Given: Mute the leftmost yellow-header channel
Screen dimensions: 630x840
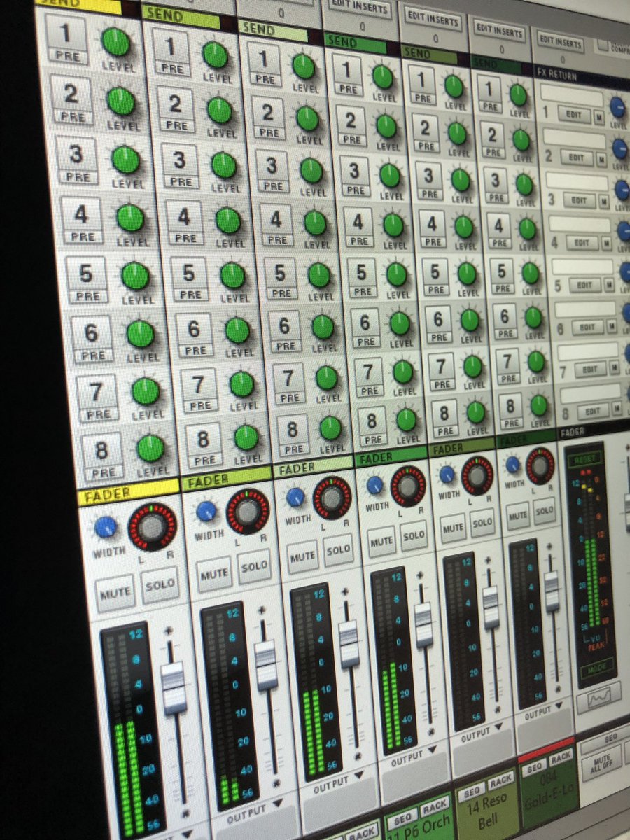Looking at the screenshot, I should pyautogui.click(x=115, y=594).
